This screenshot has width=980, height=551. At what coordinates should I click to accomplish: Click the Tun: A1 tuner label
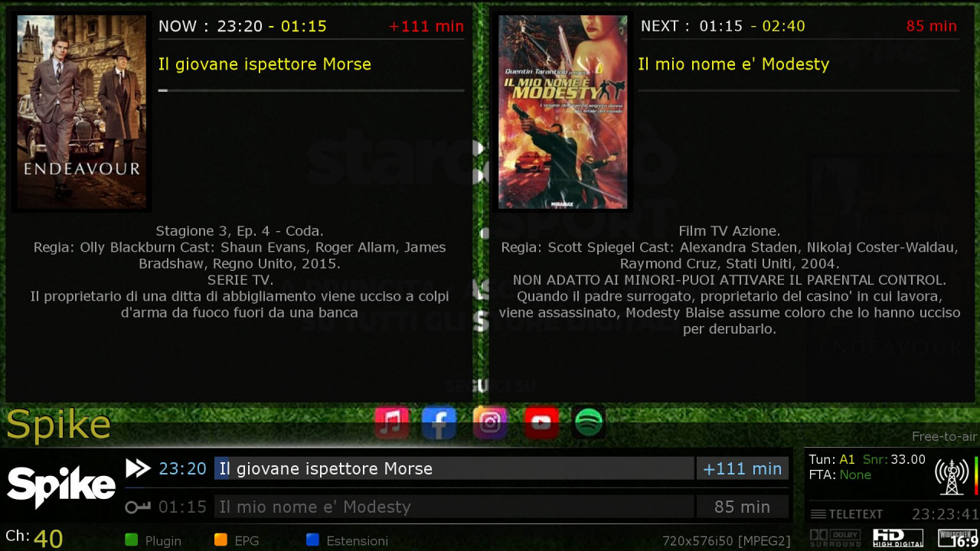point(831,460)
